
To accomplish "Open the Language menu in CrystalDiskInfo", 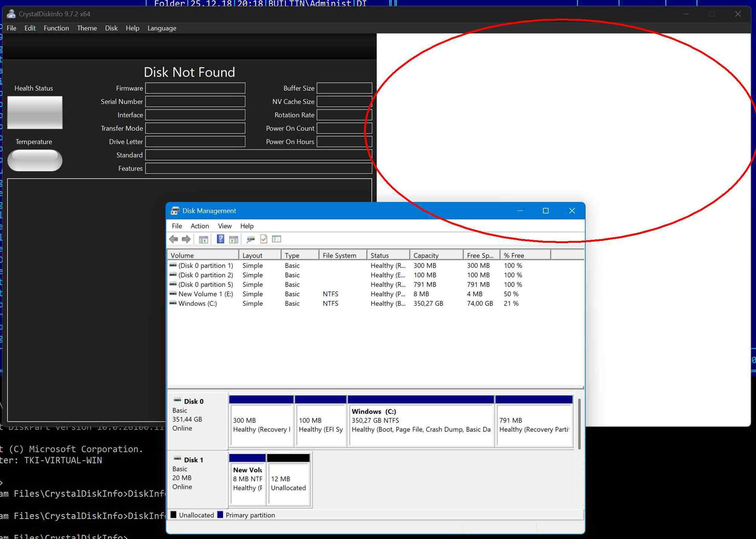I will coord(162,28).
